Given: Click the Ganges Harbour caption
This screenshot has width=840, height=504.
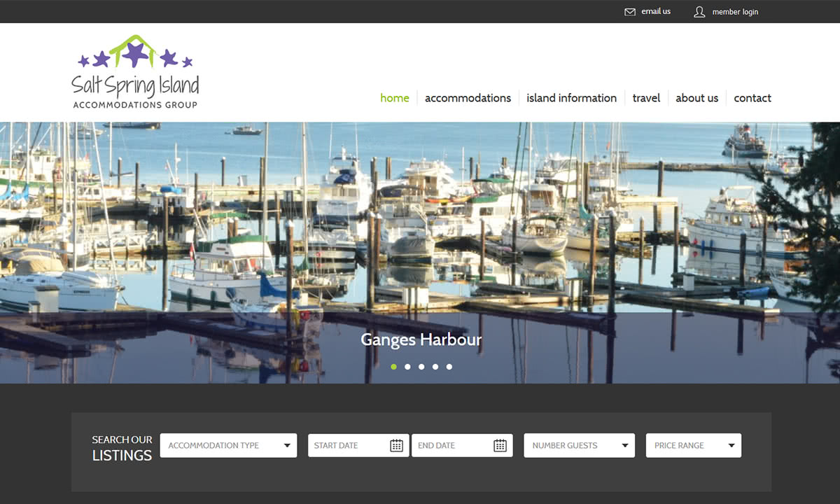Looking at the screenshot, I should tap(421, 340).
